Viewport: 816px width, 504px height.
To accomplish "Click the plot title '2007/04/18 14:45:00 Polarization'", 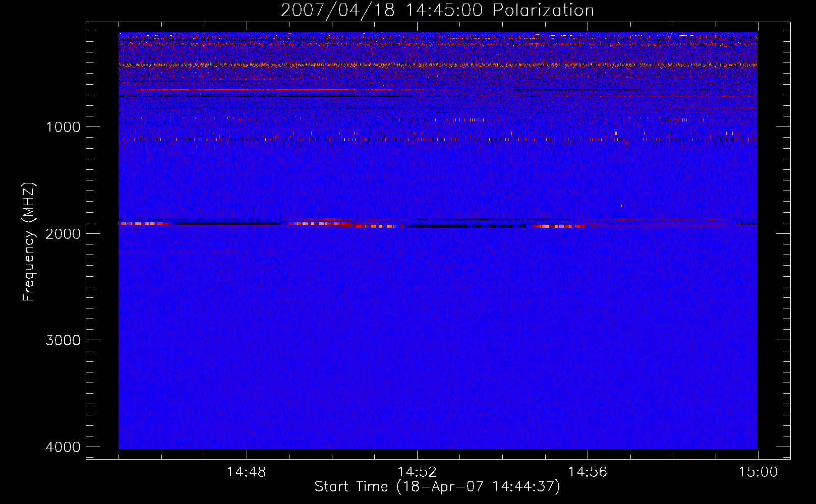I will [x=437, y=10].
